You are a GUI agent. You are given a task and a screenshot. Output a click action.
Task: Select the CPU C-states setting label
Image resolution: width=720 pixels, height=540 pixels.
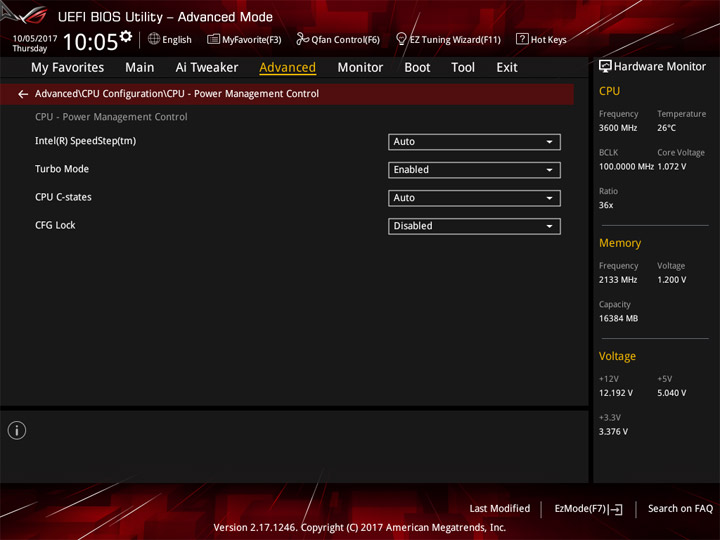click(x=63, y=197)
